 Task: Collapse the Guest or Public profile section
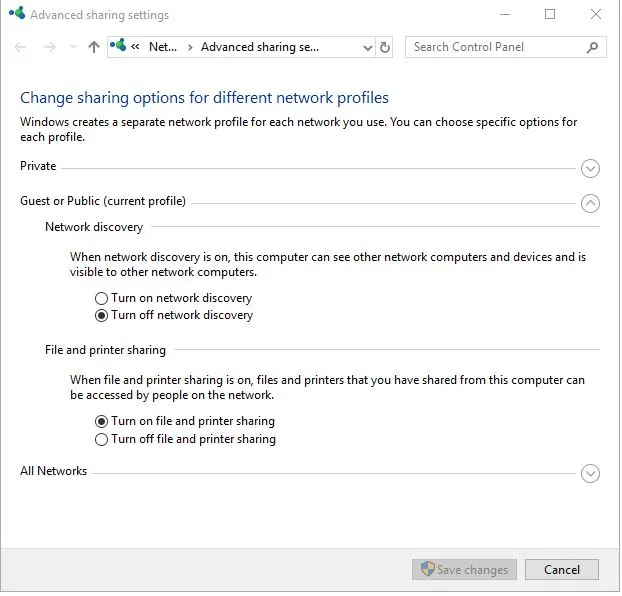(x=590, y=204)
